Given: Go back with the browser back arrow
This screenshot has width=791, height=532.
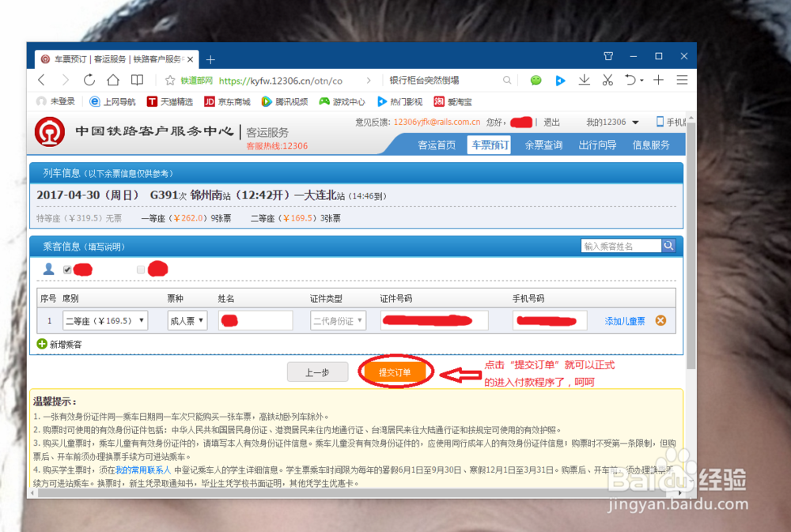Looking at the screenshot, I should point(42,80).
